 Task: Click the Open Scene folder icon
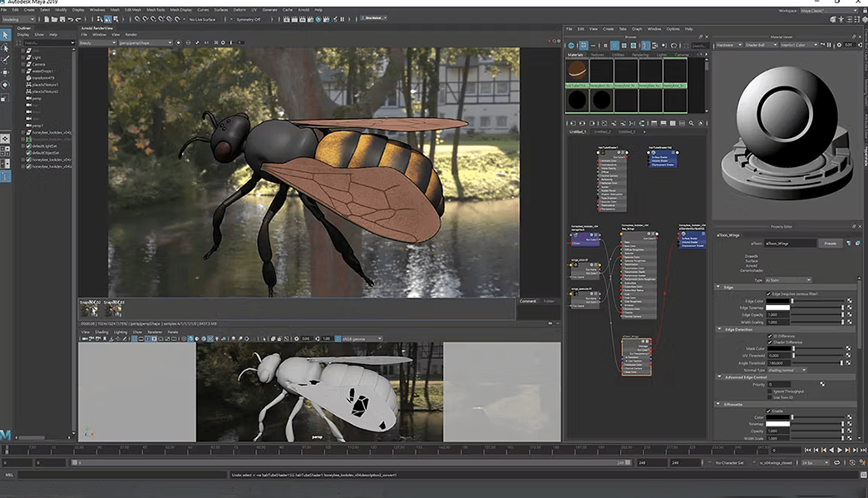point(54,19)
